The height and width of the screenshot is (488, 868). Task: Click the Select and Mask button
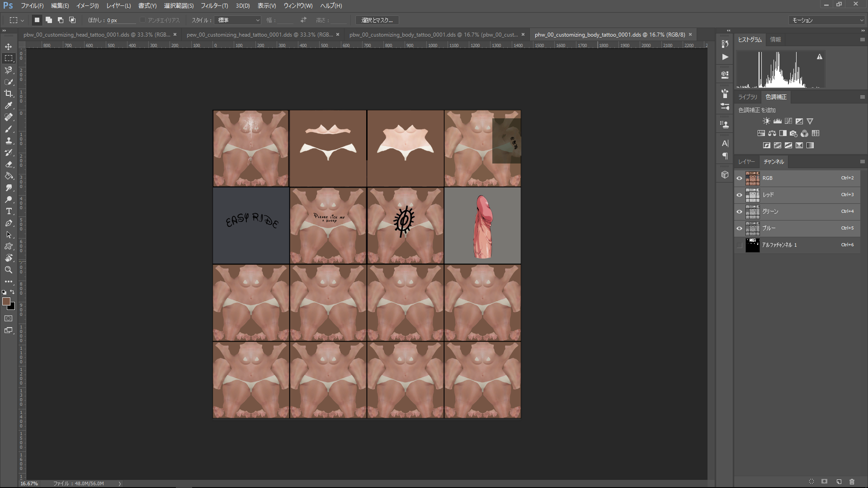pos(377,20)
